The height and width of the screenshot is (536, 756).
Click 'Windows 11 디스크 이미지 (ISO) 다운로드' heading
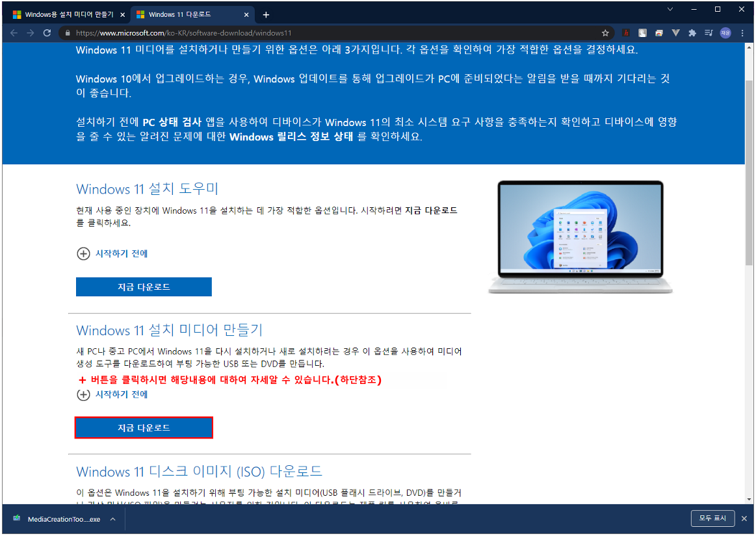[x=199, y=471]
